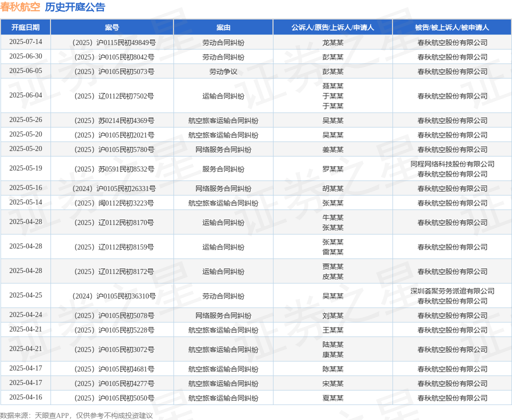Click the date 2025-04-24
Screen dimensions: 512x420
point(25,314)
